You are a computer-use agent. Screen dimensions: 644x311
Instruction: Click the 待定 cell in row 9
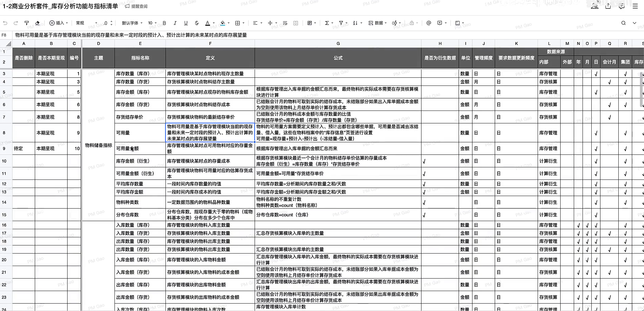(x=24, y=148)
